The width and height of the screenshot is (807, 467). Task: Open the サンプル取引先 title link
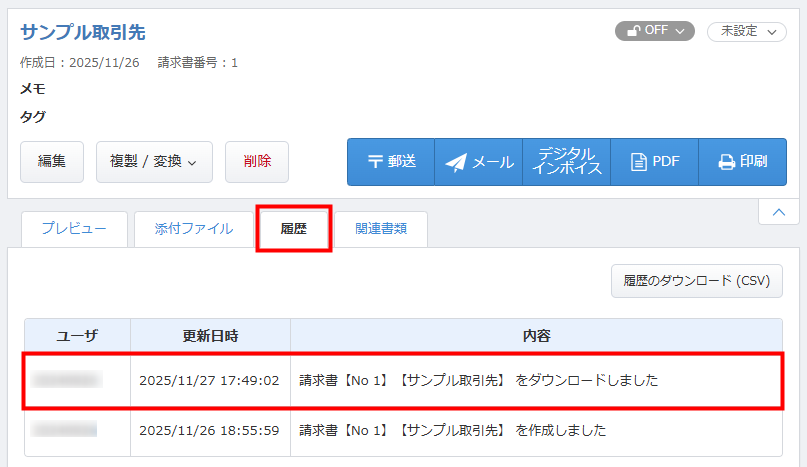(83, 32)
